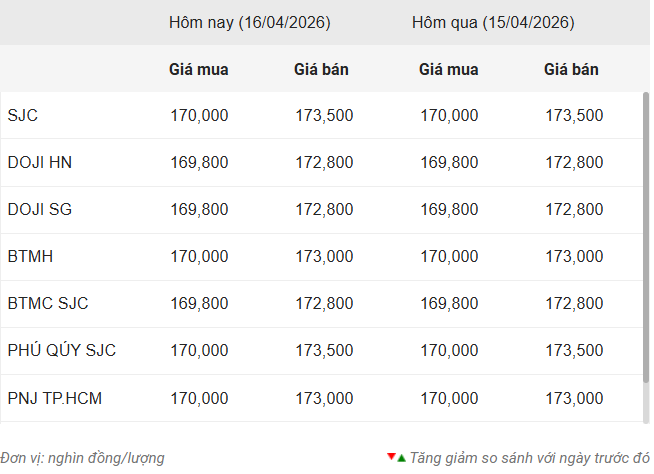Click yesterday's 'Giá mua' column header

click(x=449, y=69)
